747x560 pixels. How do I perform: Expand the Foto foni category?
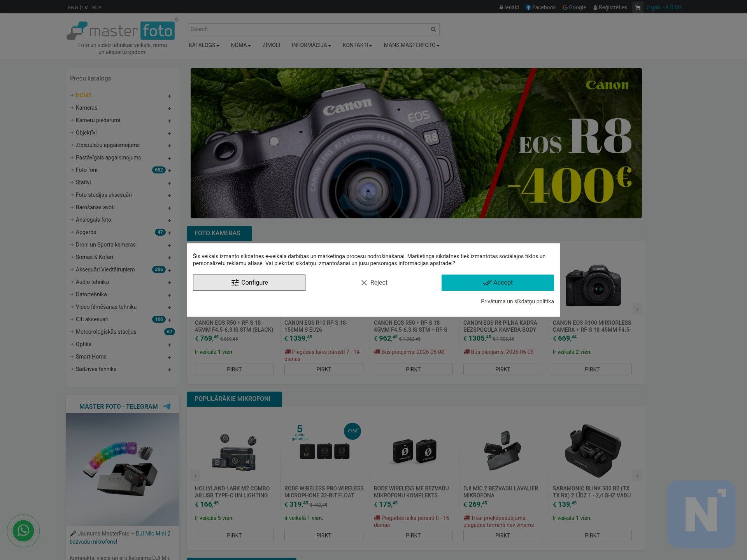point(170,171)
